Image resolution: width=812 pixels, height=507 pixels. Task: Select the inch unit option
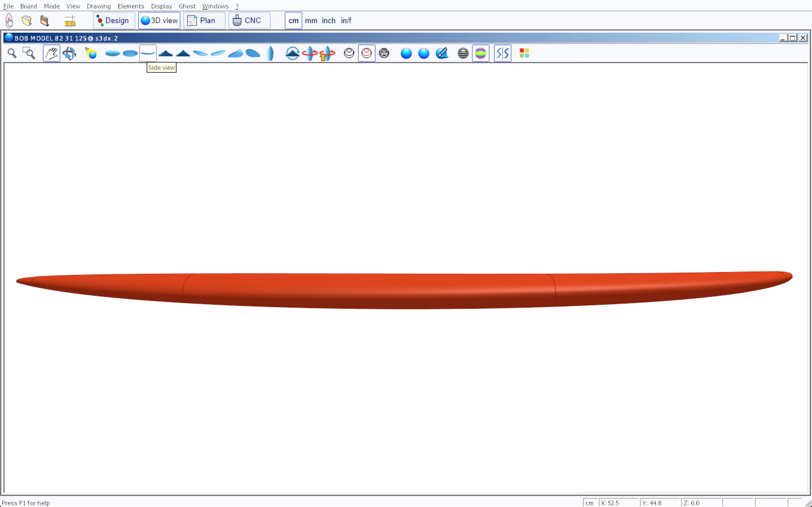[x=328, y=21]
